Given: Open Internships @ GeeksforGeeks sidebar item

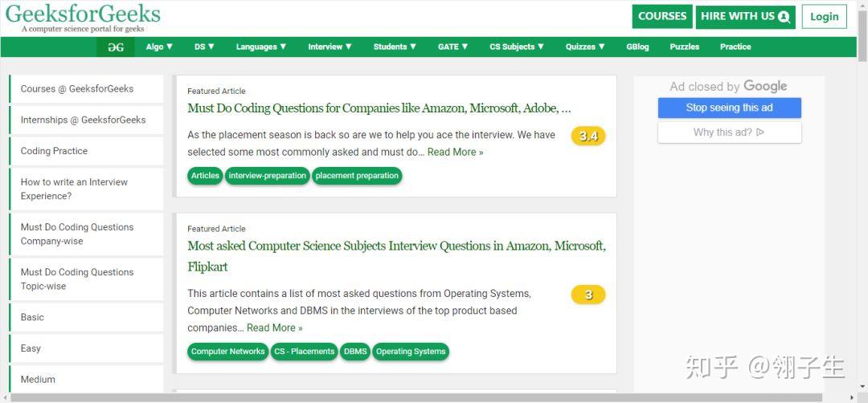Looking at the screenshot, I should click(86, 120).
